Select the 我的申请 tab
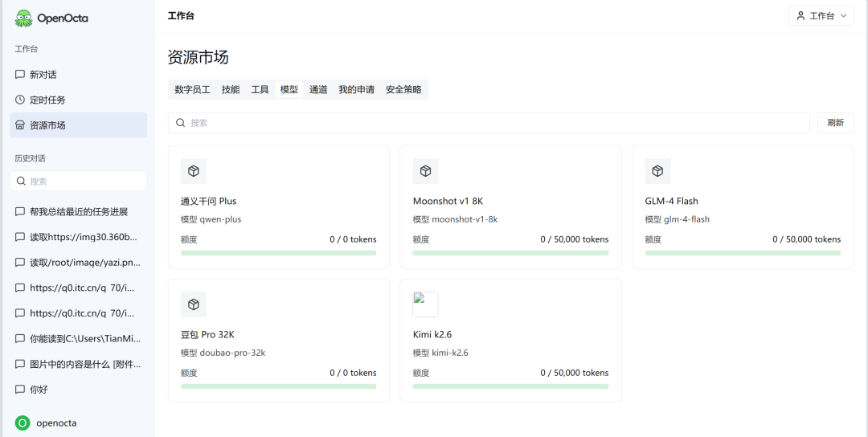The height and width of the screenshot is (437, 868). 357,90
